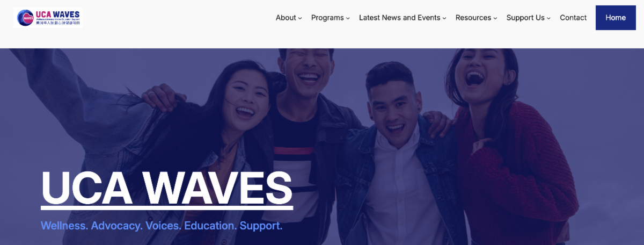The height and width of the screenshot is (245, 644).
Task: Click the circular UCA WAVES logo icon
Action: click(25, 18)
